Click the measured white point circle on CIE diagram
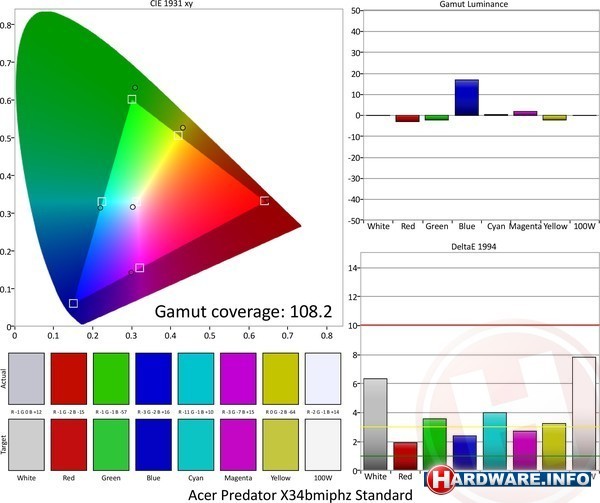 point(133,207)
